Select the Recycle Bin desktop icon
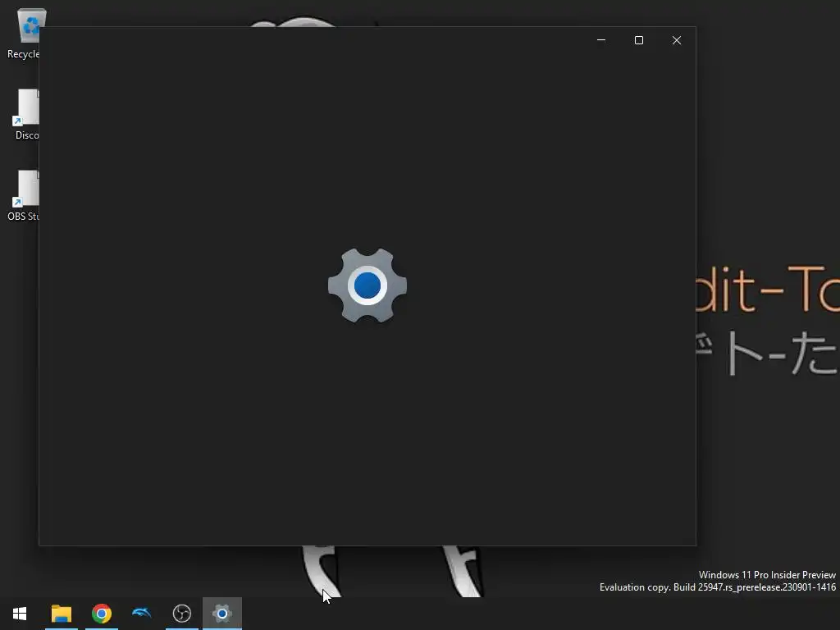The height and width of the screenshot is (630, 840). tap(22, 34)
